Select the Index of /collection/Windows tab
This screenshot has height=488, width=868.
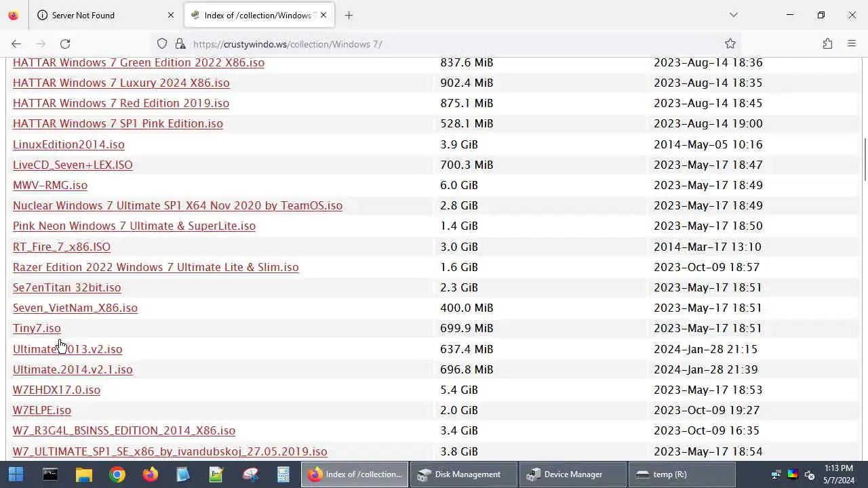(259, 15)
